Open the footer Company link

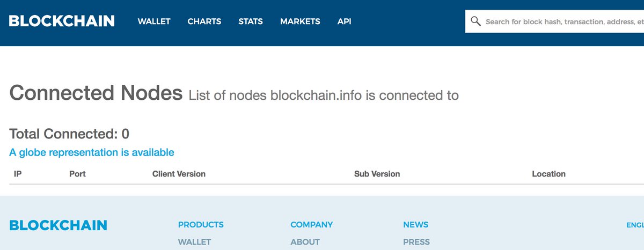click(311, 225)
